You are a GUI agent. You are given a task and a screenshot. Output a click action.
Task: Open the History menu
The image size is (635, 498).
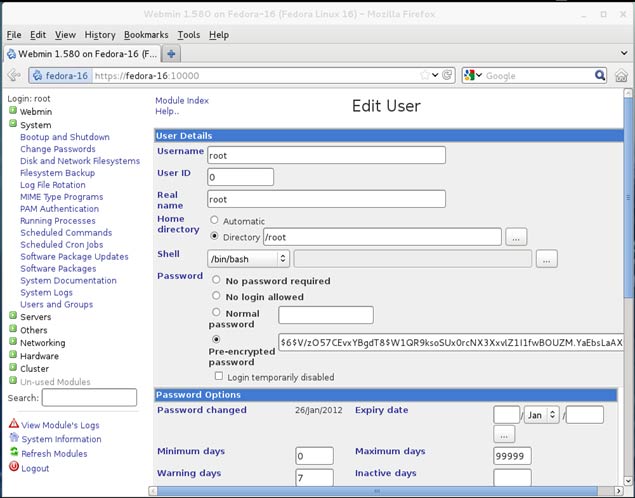100,35
